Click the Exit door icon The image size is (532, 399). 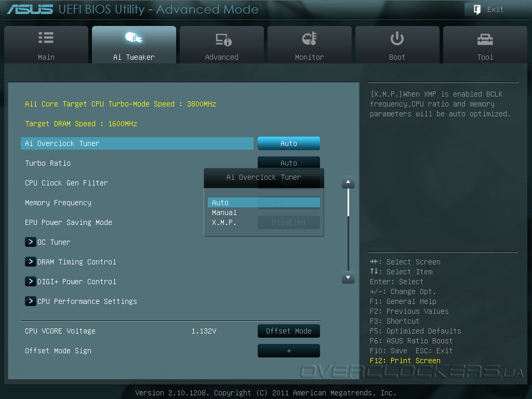[477, 9]
